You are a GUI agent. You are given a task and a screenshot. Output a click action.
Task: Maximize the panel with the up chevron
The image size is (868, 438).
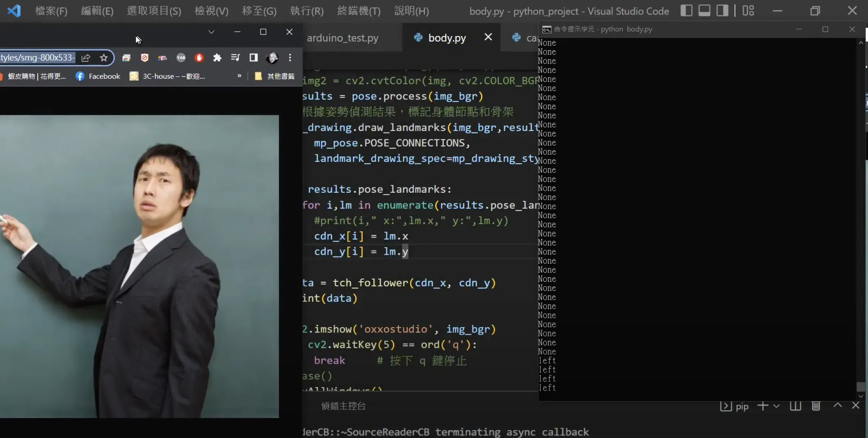point(838,405)
